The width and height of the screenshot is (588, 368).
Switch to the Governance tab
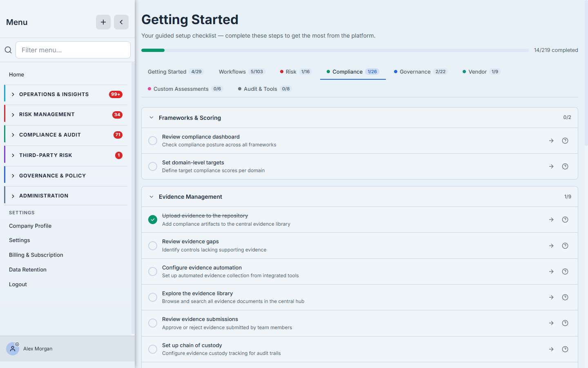pos(421,72)
